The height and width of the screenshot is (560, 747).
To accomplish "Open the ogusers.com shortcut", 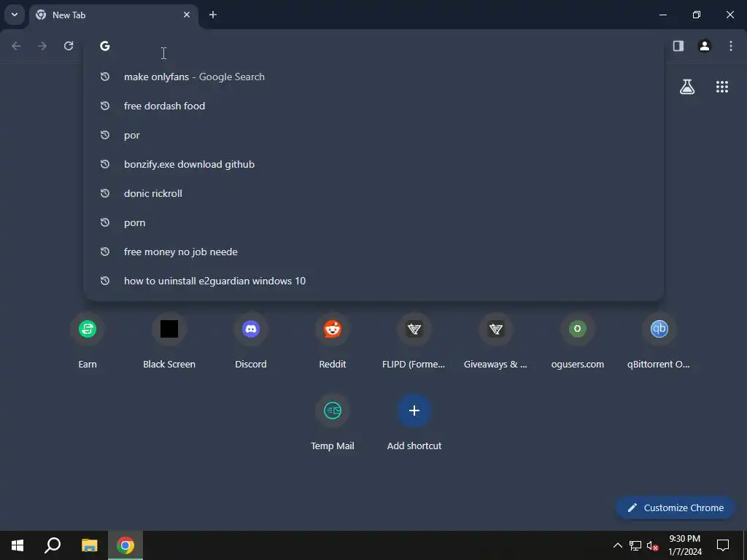I will click(578, 341).
